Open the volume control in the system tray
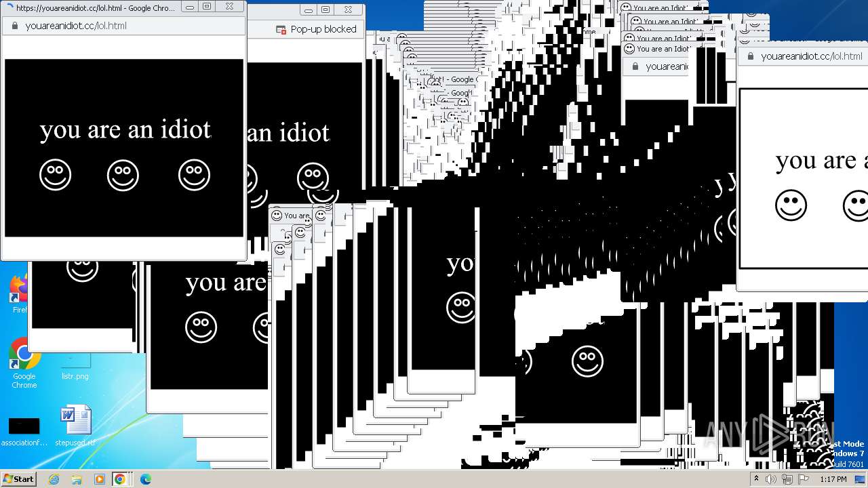 click(771, 479)
